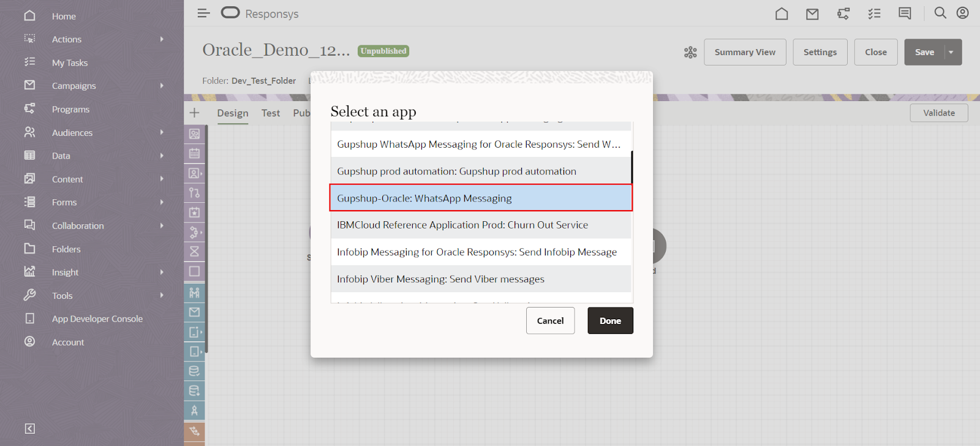Expand the Audiences sidebar submenu arrow
The height and width of the screenshot is (446, 980).
(x=162, y=132)
